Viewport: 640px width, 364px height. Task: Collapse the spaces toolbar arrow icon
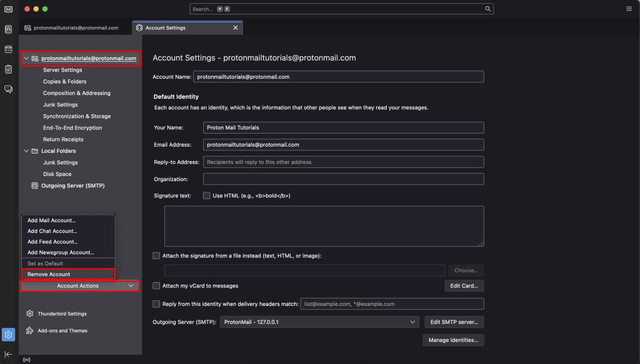click(8, 354)
